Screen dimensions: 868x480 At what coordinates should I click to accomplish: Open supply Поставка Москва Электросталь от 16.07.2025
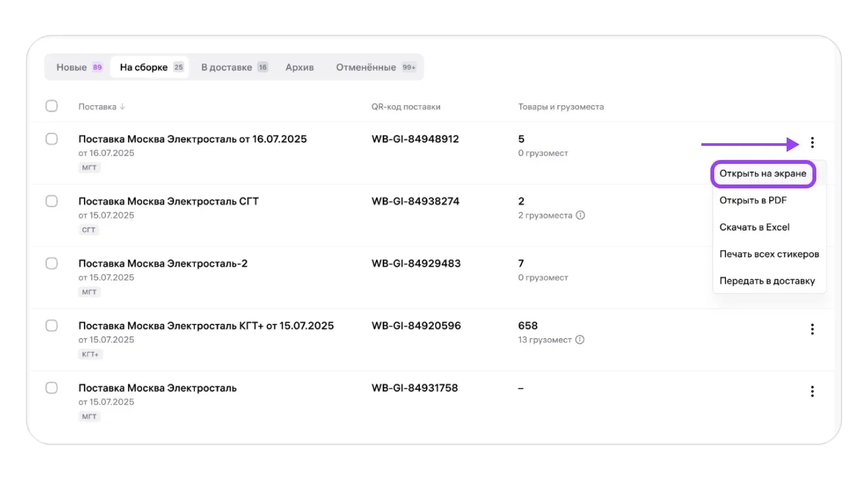[192, 139]
